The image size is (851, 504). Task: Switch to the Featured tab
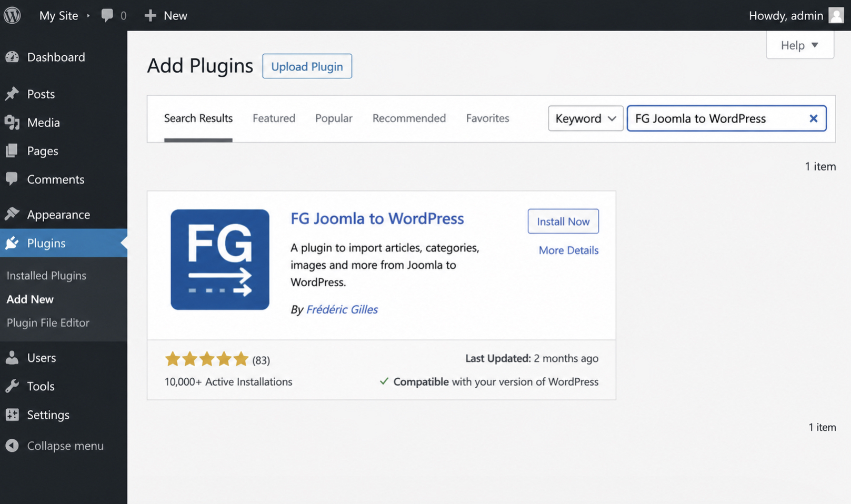coord(274,118)
